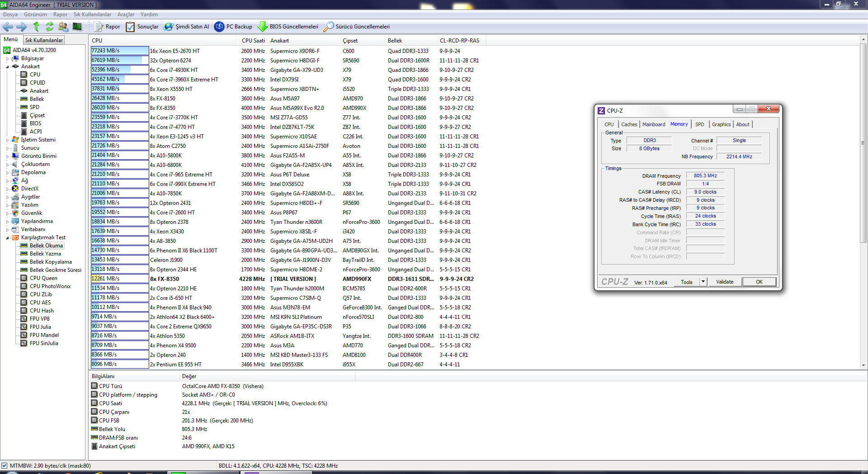Screen dimensions: 868x474
Task: Toggle the MTMBW checkbox in status bar
Action: point(4,465)
